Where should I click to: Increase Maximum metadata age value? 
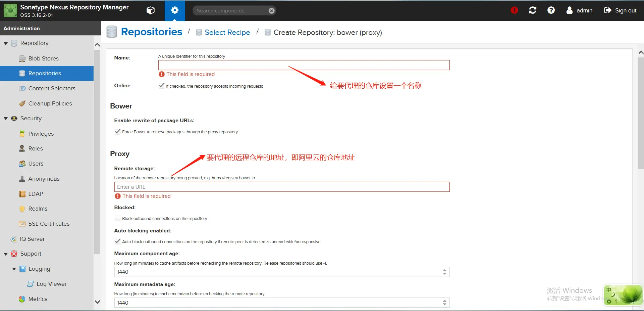[445, 301]
